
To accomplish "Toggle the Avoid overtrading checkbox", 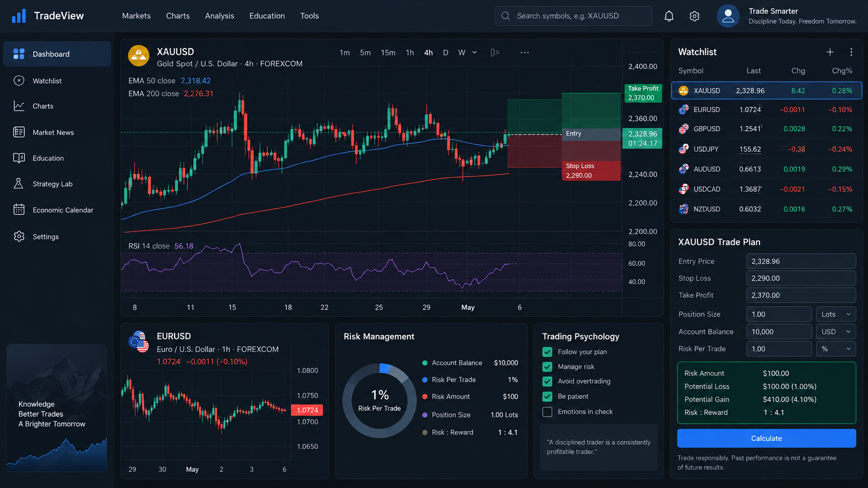I will coord(547,381).
